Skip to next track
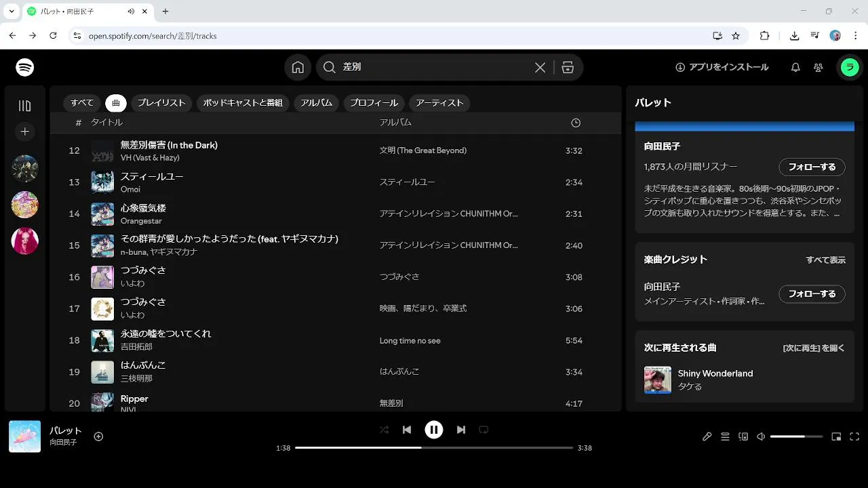The width and height of the screenshot is (868, 488). click(461, 430)
